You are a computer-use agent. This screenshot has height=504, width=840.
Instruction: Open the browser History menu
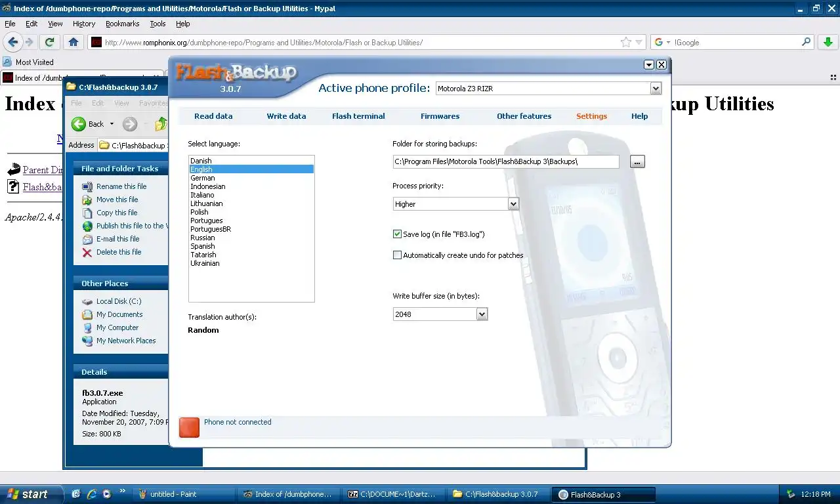tap(84, 24)
